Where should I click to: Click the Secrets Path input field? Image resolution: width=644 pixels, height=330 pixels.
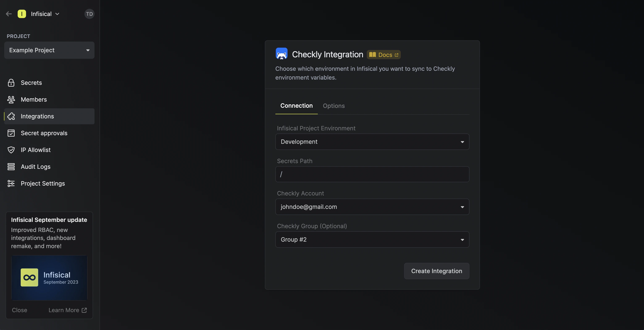[x=372, y=174]
